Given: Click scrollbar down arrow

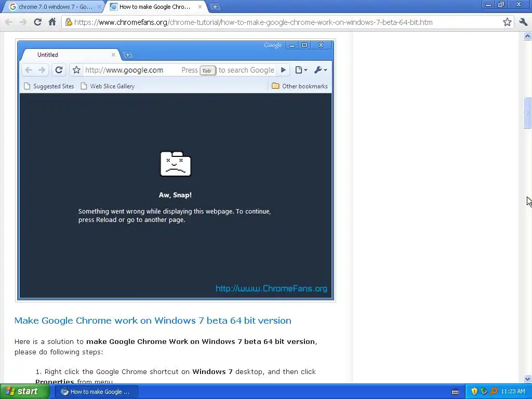Looking at the screenshot, I should click(x=527, y=379).
